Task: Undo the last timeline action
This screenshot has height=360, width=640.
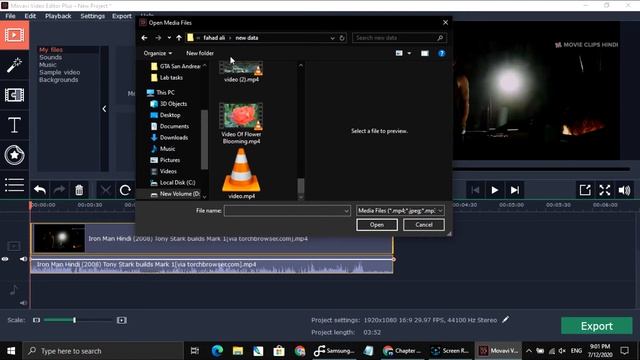Action: pos(40,190)
